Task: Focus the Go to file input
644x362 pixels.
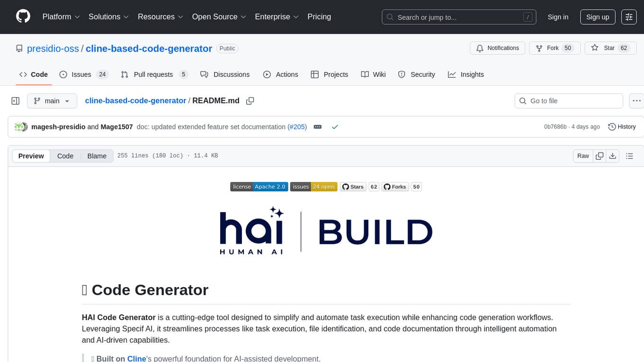Action: [569, 101]
